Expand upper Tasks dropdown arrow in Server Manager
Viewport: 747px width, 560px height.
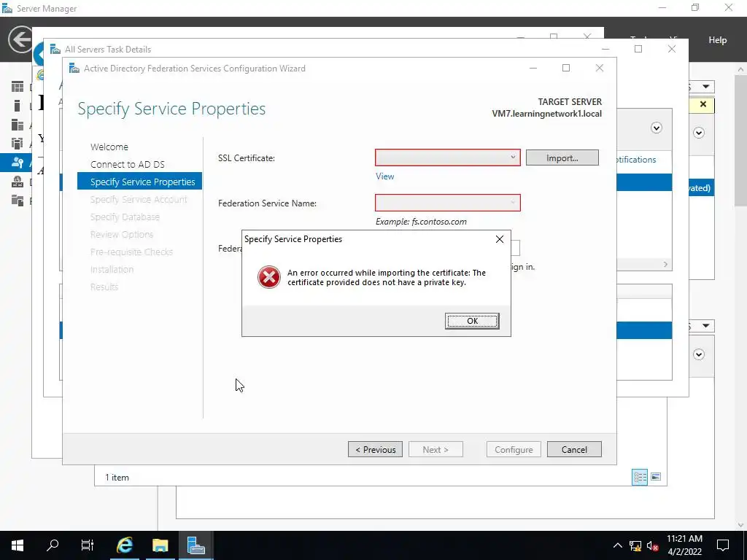705,87
